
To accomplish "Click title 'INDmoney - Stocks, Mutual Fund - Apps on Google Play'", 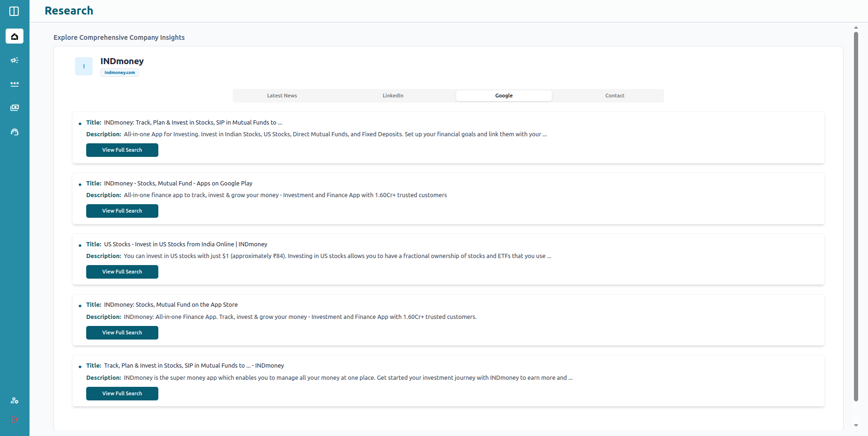I will (x=178, y=184).
